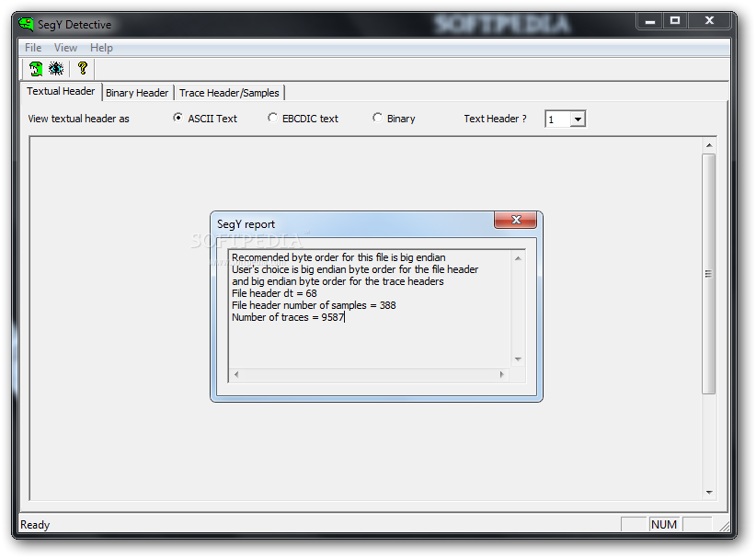Open the File menu
The width and height of the screenshot is (756, 558).
pyautogui.click(x=33, y=48)
